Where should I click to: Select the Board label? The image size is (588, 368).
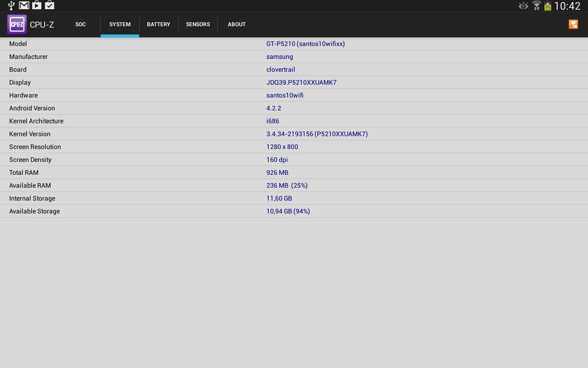pyautogui.click(x=18, y=69)
